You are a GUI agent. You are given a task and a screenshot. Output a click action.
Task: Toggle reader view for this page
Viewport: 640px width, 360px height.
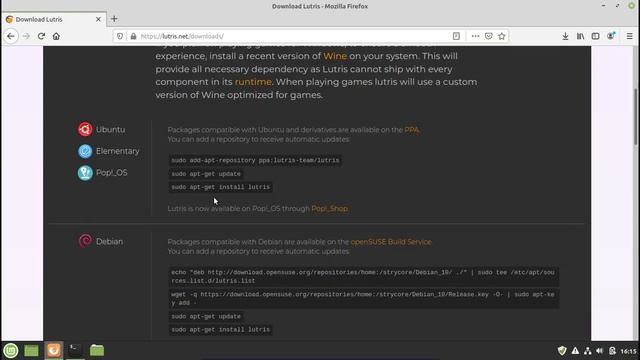(456, 36)
